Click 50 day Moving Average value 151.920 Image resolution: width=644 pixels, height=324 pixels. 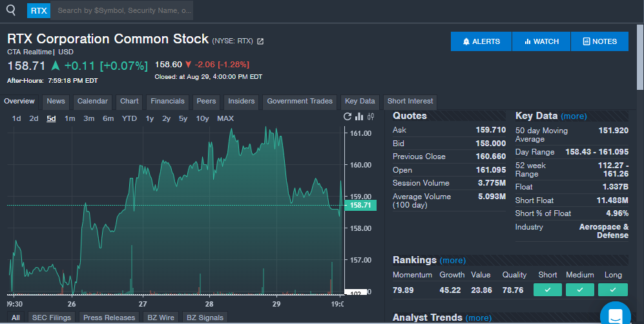tap(613, 131)
